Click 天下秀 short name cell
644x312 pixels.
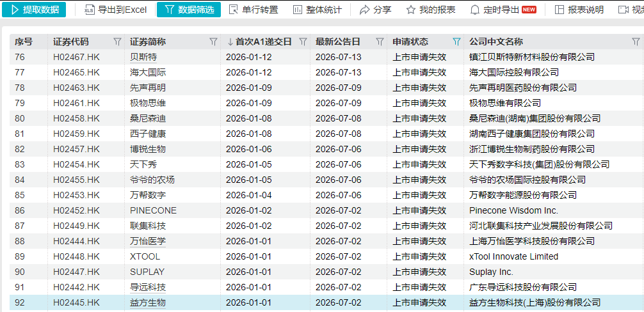click(143, 164)
